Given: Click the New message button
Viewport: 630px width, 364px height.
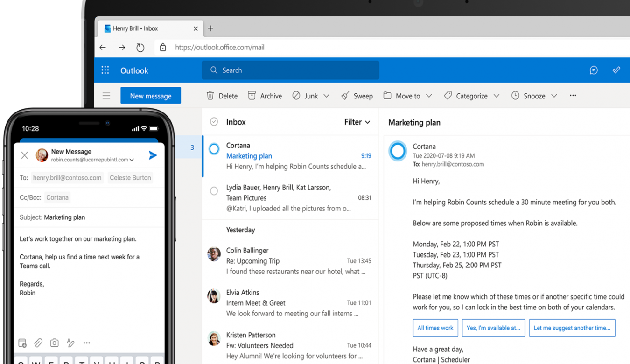Looking at the screenshot, I should point(150,96).
